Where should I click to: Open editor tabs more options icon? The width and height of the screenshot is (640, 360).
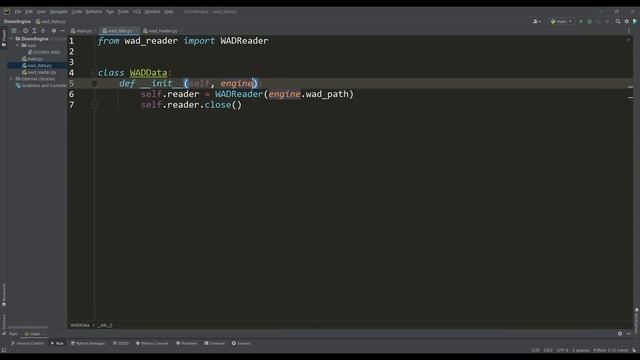(x=629, y=31)
